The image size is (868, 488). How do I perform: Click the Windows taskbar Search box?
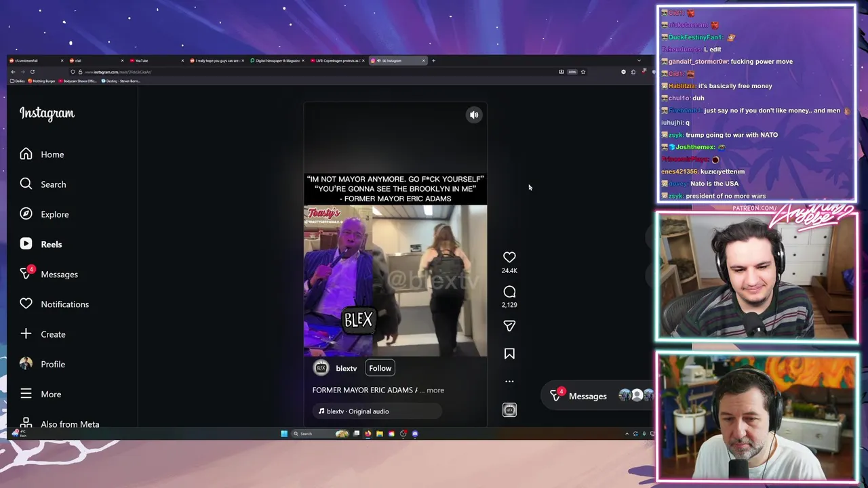[x=319, y=434]
